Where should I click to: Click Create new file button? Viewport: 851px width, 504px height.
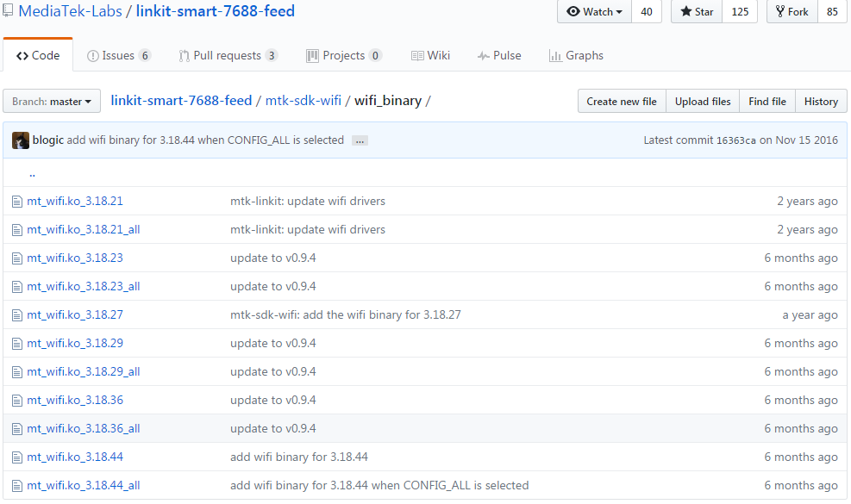[622, 102]
